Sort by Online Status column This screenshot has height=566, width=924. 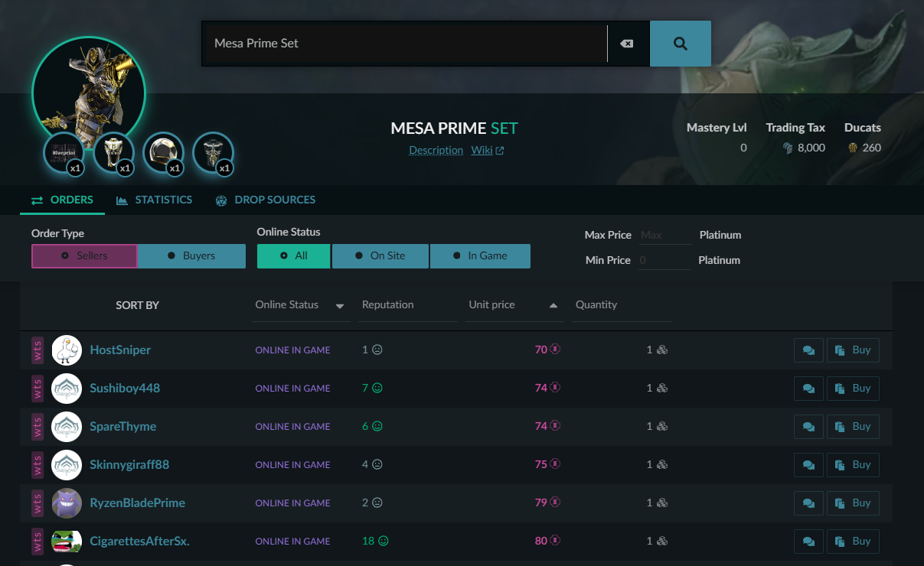(299, 305)
